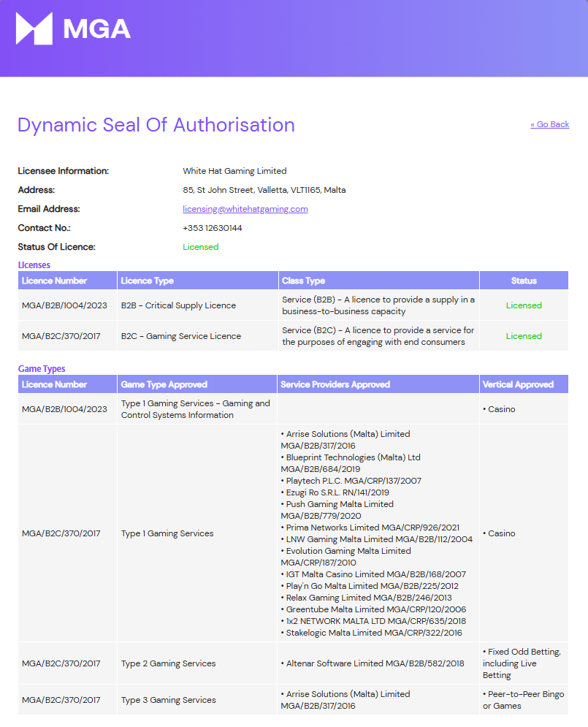Click the Contact No. label
This screenshot has height=727, width=588.
click(44, 228)
